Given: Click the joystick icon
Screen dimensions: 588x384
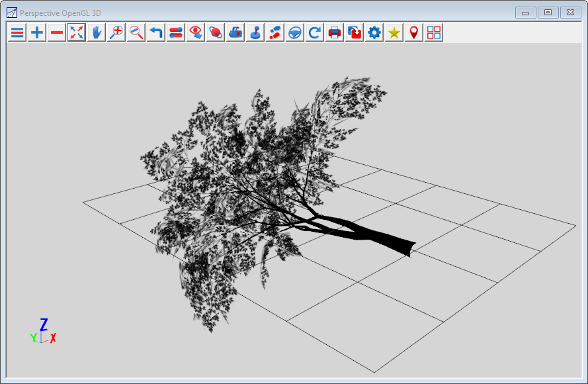Looking at the screenshot, I should coord(255,32).
